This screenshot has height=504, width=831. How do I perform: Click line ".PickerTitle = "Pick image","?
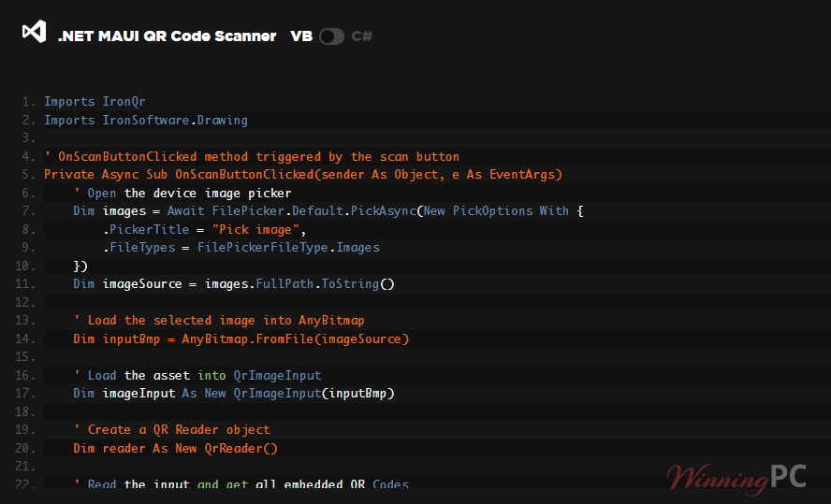[205, 230]
